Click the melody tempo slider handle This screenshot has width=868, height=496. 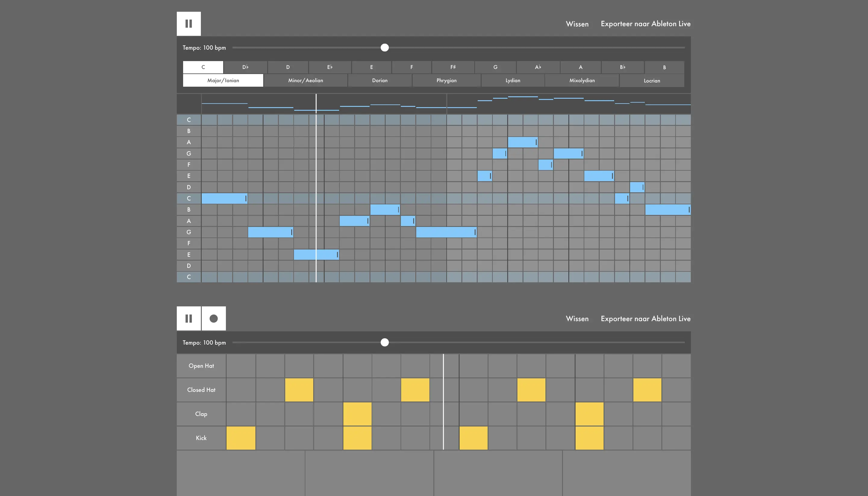point(384,48)
